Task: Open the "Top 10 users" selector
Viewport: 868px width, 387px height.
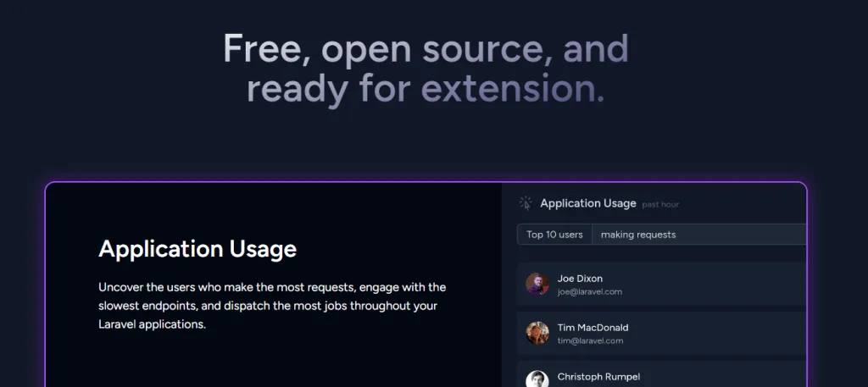Action: click(554, 235)
